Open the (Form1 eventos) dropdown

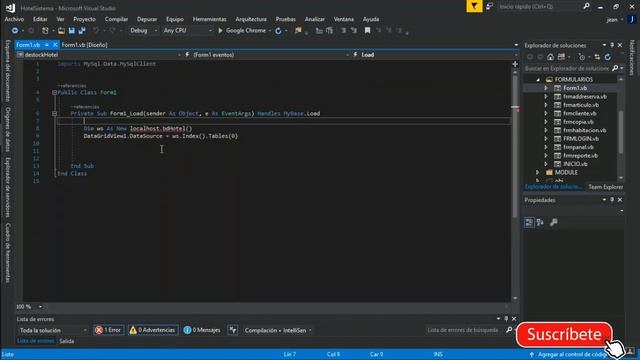point(267,55)
